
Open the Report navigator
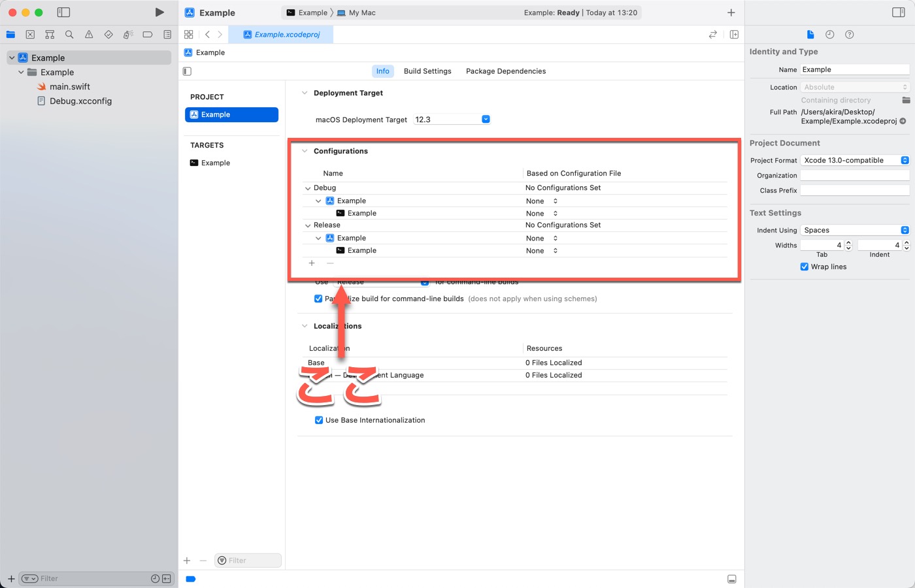167,35
